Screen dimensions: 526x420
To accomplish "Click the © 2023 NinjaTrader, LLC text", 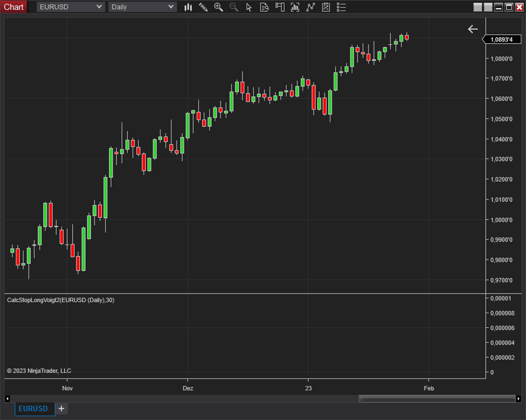I will 39,370.
